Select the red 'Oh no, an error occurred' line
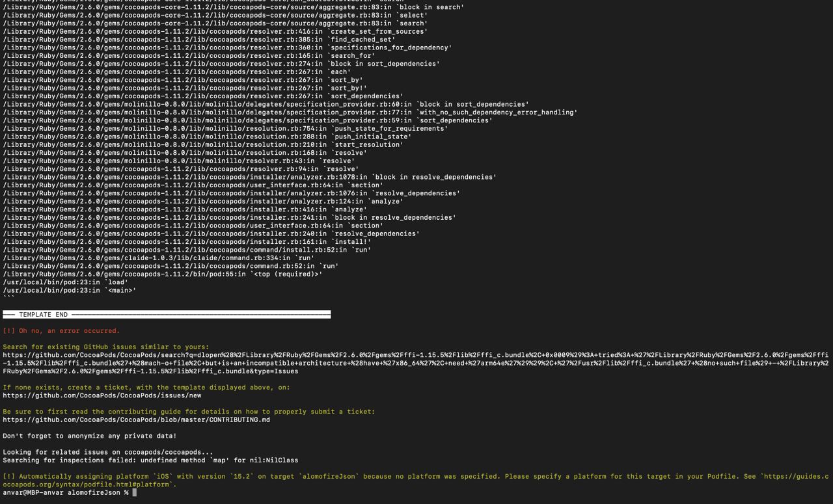Image resolution: width=833 pixels, height=504 pixels. tap(61, 330)
